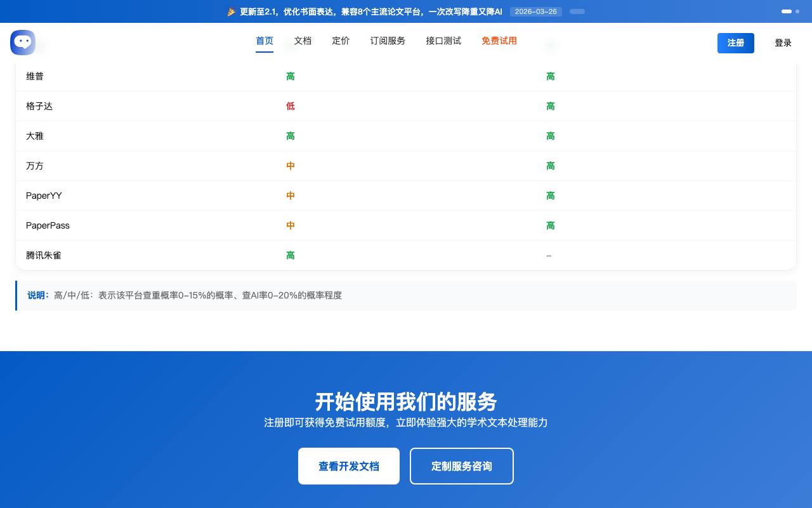Open the 文档 nav tab
Viewport: 812px width, 508px height.
coord(303,41)
